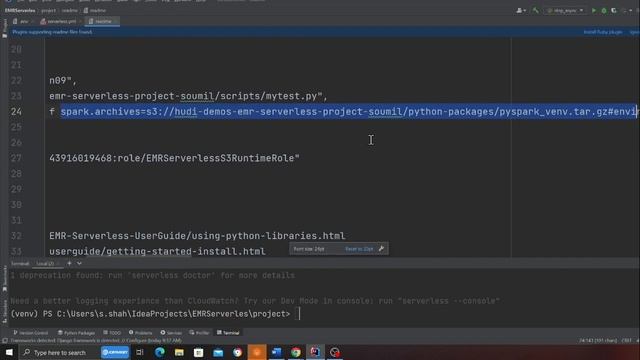Open font size settings wrench icon
This screenshot has height=360, width=640.
pyautogui.click(x=381, y=249)
